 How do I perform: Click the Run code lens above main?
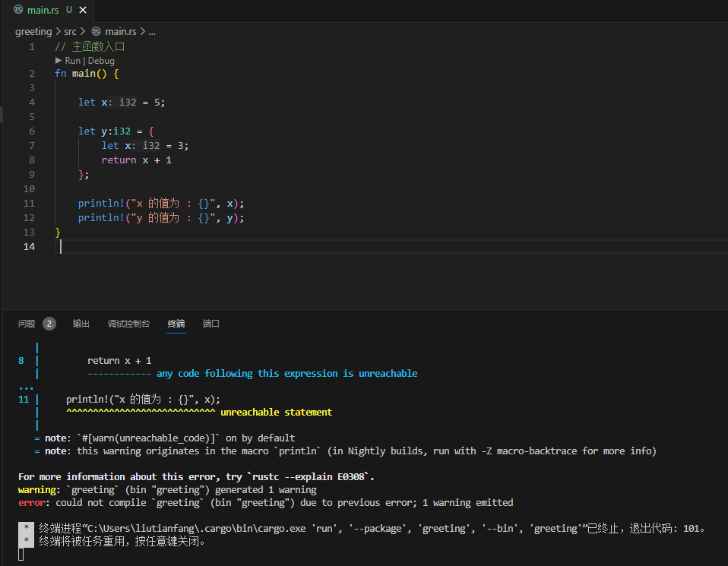click(72, 61)
